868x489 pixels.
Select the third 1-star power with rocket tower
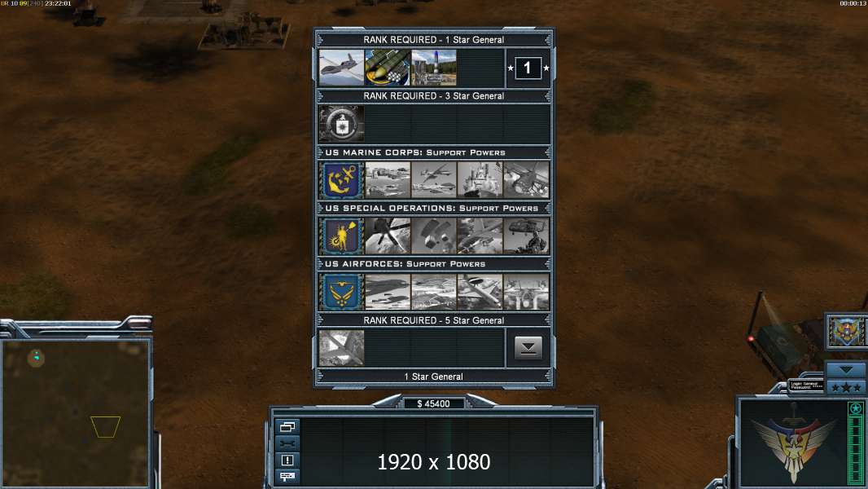434,68
